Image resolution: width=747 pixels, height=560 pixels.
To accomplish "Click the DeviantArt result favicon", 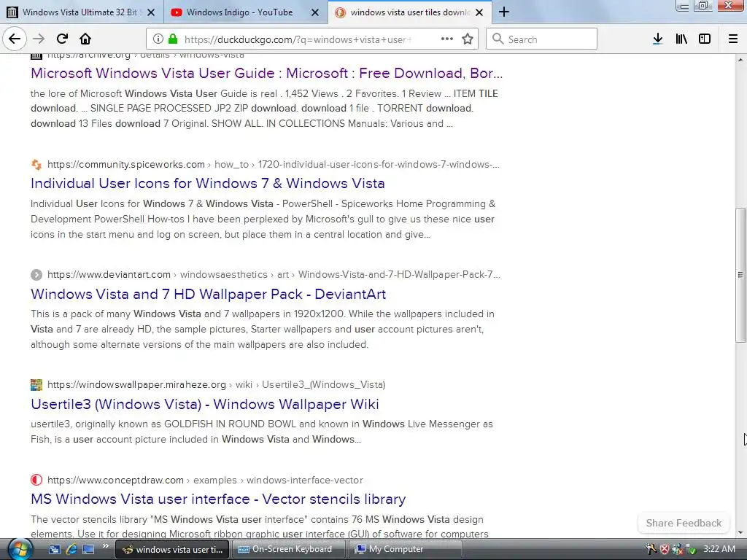I will click(x=36, y=275).
